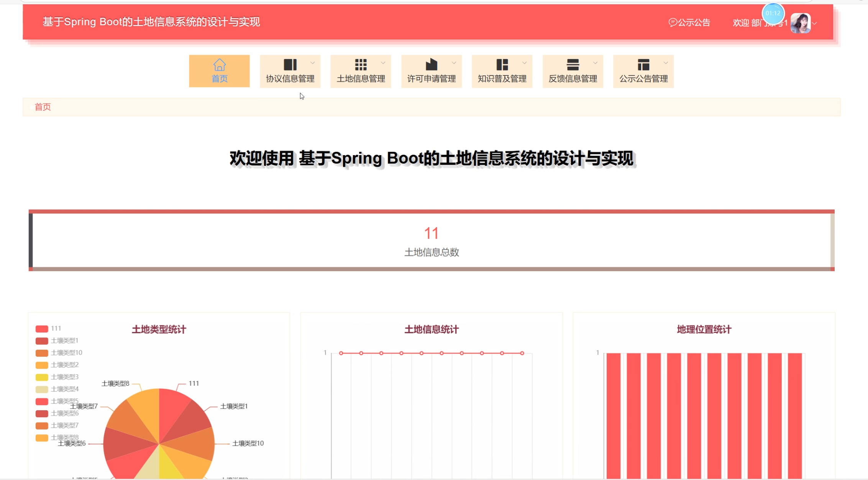Viewport: 868px width, 480px height.
Task: Click the 许可申请管理 icon
Action: 431,64
